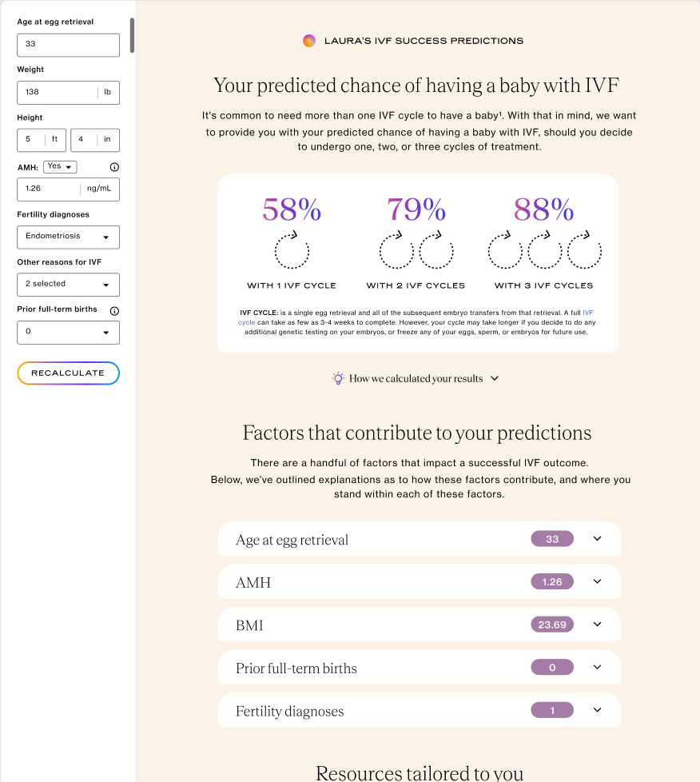Click the sidebar scrollbar

(132, 36)
